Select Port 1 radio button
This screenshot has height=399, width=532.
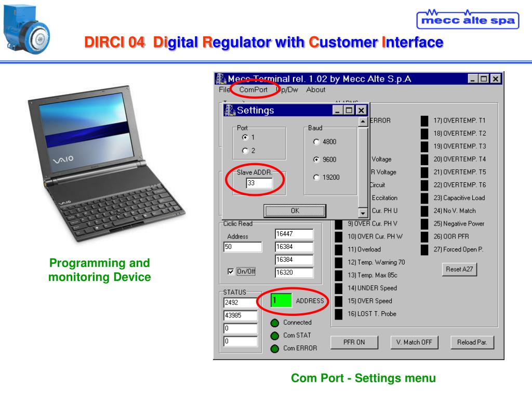pyautogui.click(x=245, y=137)
